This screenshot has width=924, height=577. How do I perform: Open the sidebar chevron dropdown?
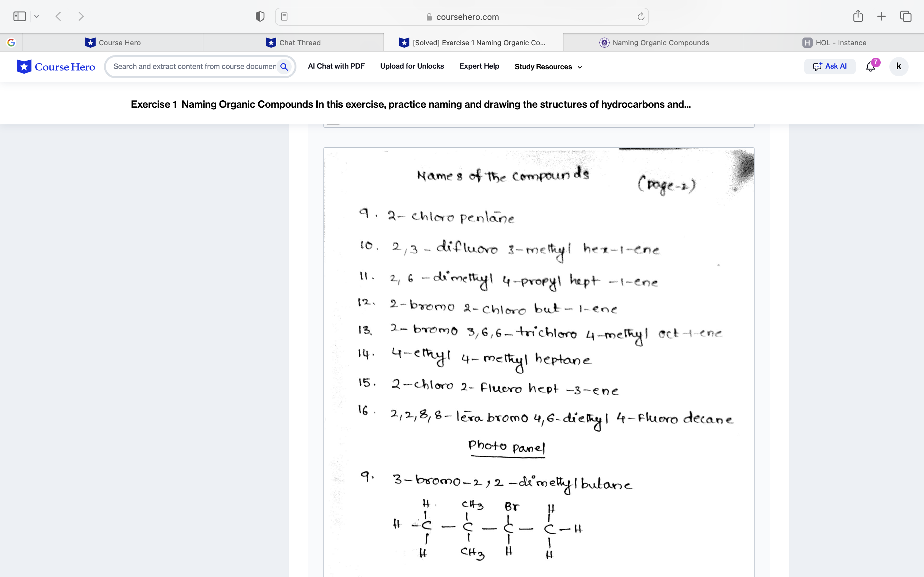click(37, 16)
